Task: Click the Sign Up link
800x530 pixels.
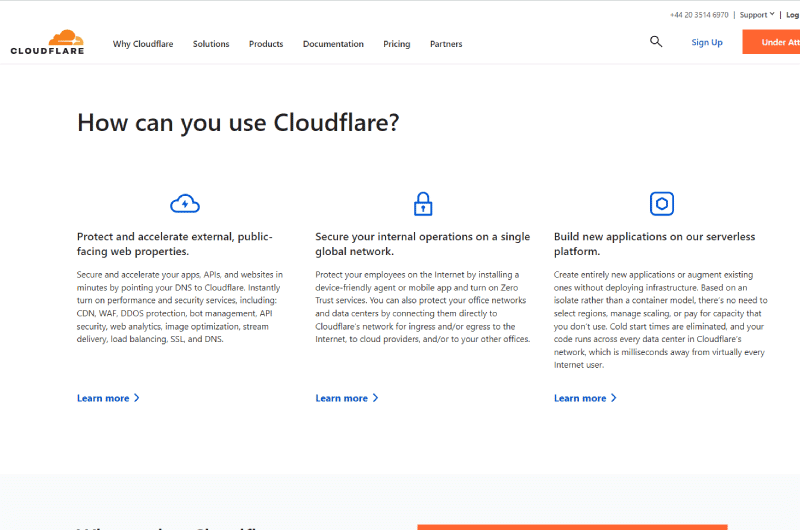Action: [x=707, y=42]
